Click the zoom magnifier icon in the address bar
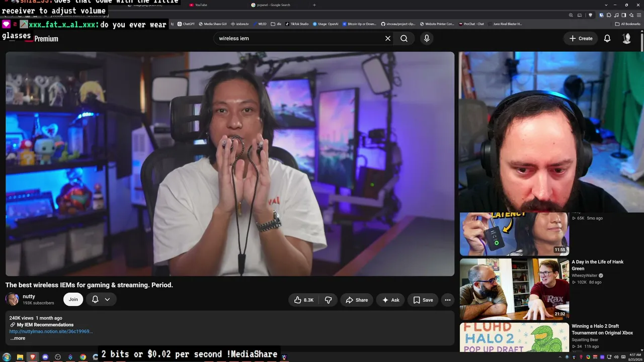Screen dimensions: 644x362 pos(571,15)
